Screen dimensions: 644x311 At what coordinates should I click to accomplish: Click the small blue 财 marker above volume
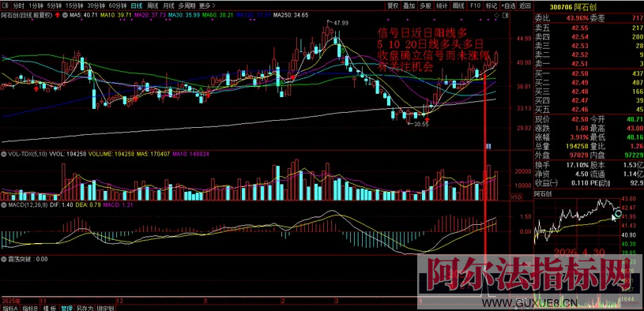[489, 146]
